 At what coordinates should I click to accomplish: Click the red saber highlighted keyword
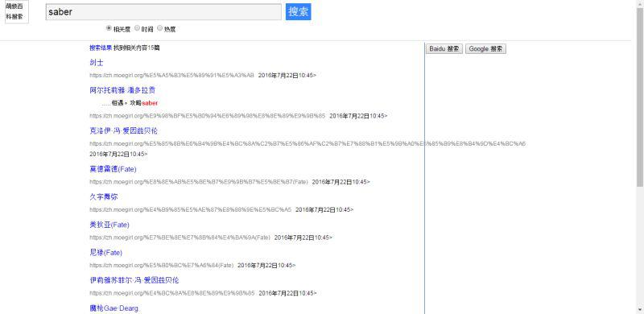(x=150, y=103)
